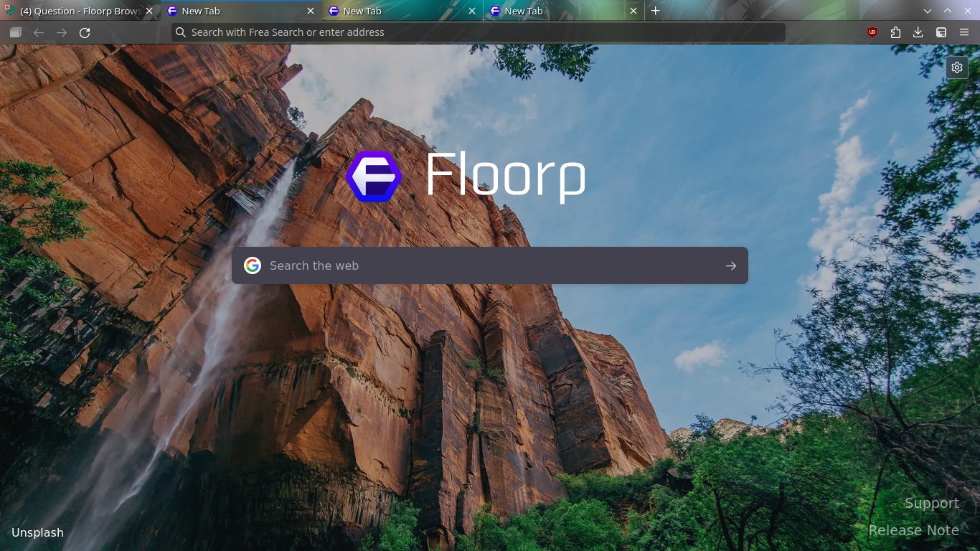The height and width of the screenshot is (551, 980).
Task: Open the uBlock Origin extension icon
Action: click(x=872, y=32)
